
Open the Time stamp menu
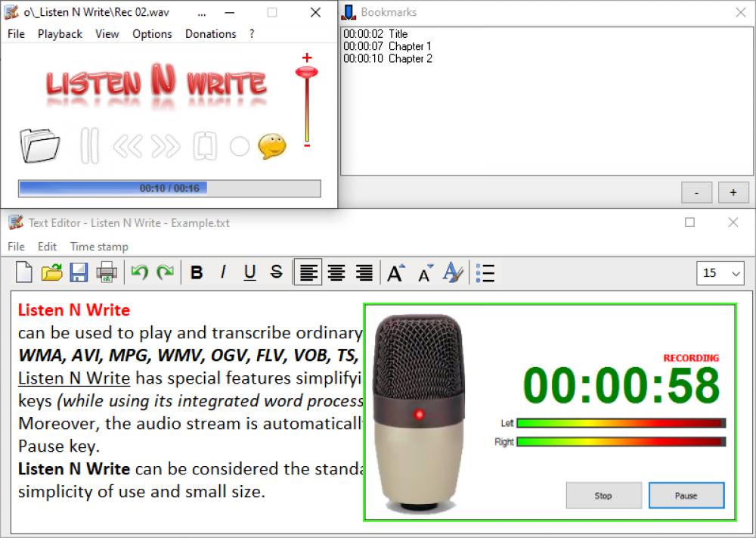click(x=98, y=247)
